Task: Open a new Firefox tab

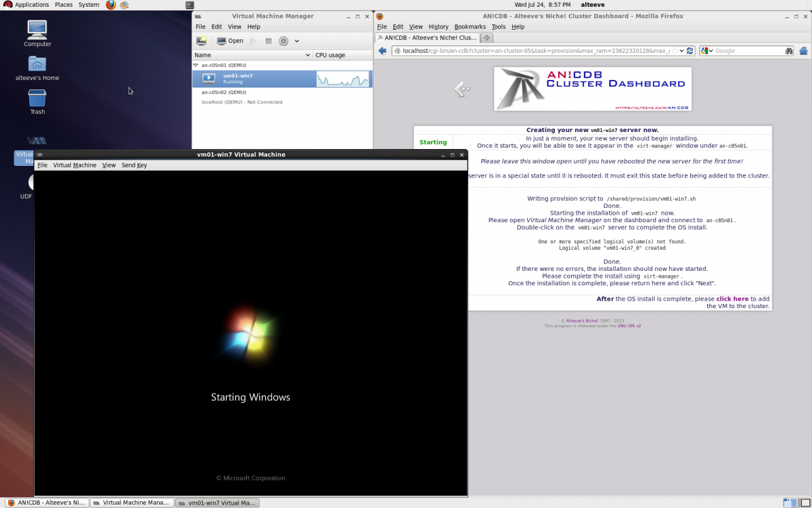Action: (x=486, y=37)
